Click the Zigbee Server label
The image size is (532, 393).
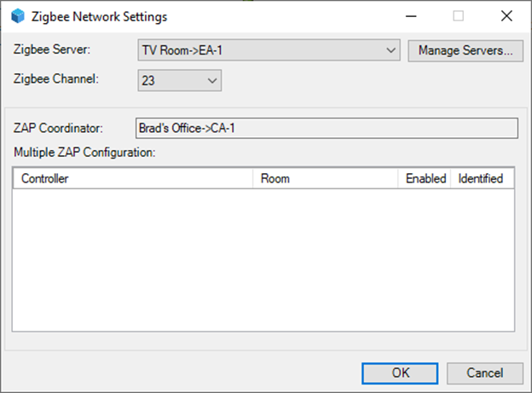click(x=52, y=49)
